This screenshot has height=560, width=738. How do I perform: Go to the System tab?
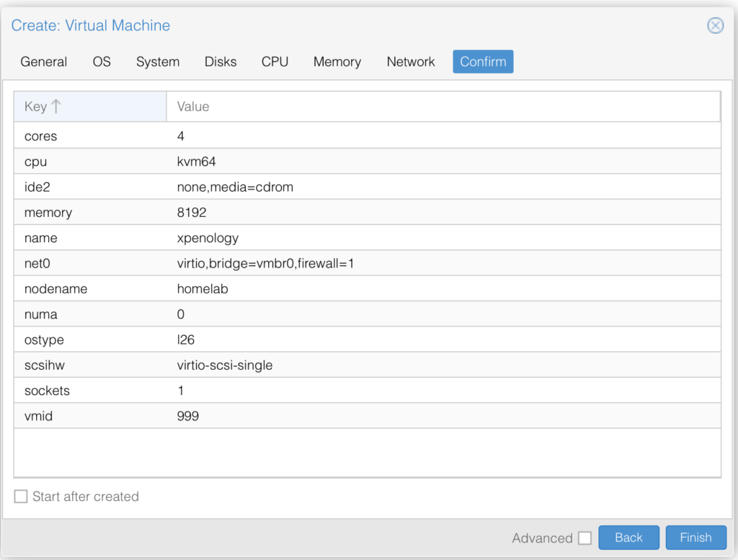158,62
